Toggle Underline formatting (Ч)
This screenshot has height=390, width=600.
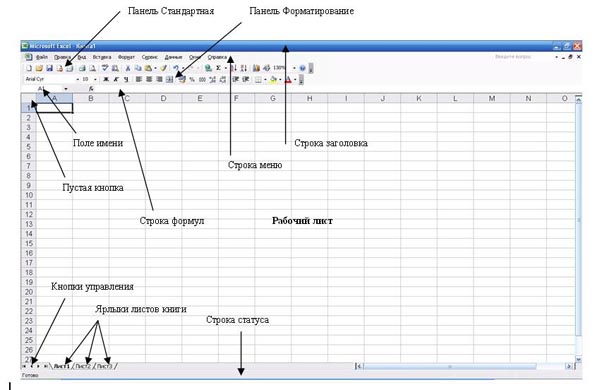click(x=127, y=79)
